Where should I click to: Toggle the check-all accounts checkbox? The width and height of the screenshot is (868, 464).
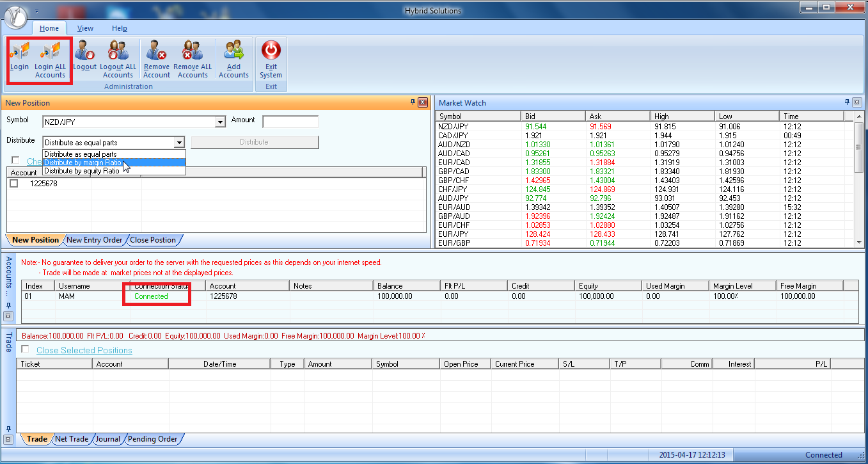tap(16, 161)
